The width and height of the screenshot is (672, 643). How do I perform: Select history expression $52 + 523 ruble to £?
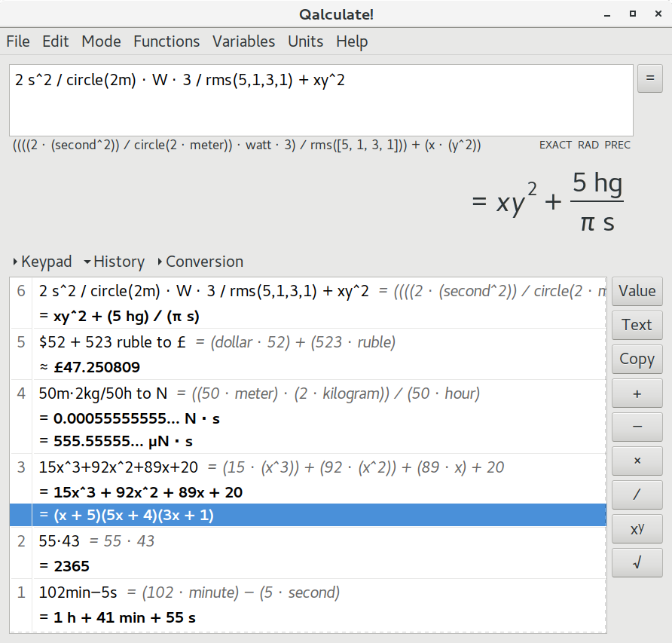pos(112,342)
